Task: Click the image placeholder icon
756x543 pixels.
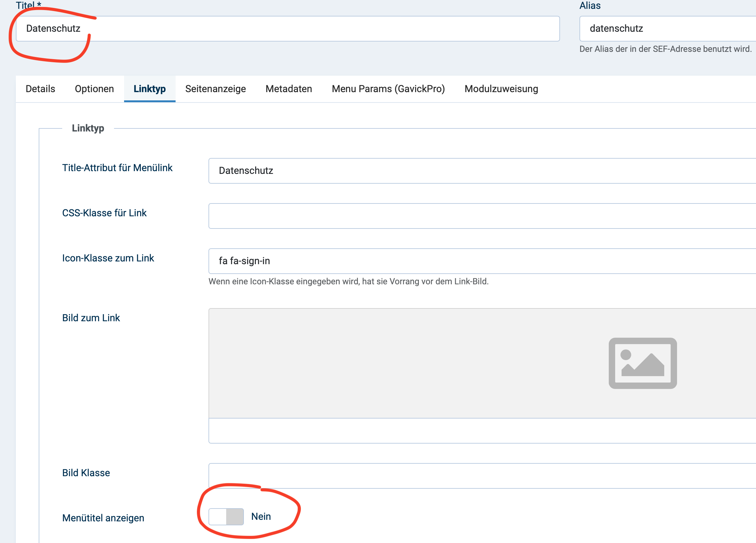Action: point(642,363)
